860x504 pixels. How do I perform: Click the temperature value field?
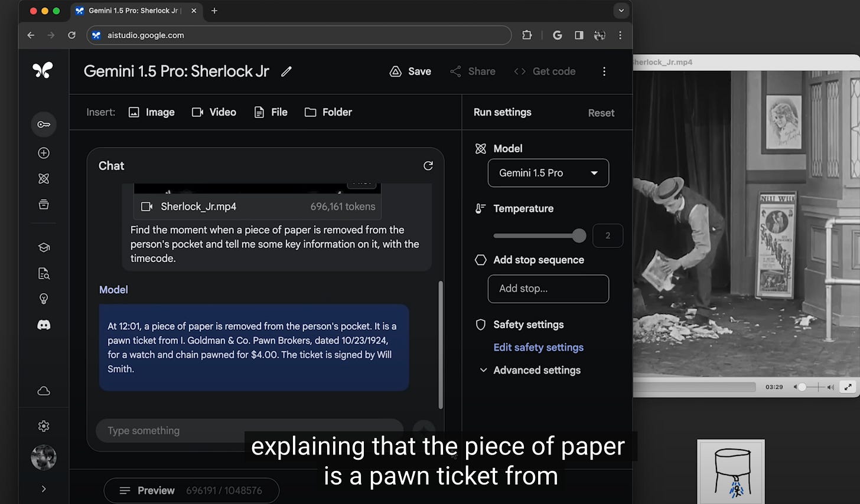607,235
